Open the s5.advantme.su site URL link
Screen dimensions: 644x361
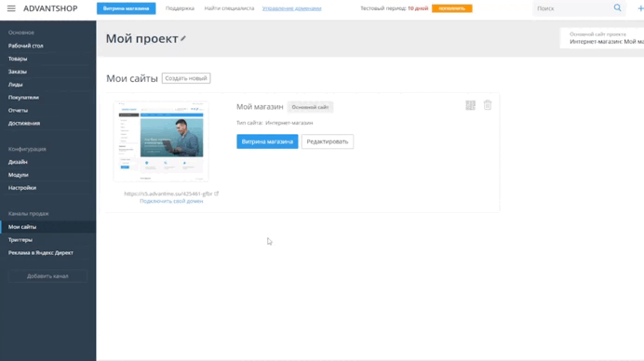(x=168, y=194)
